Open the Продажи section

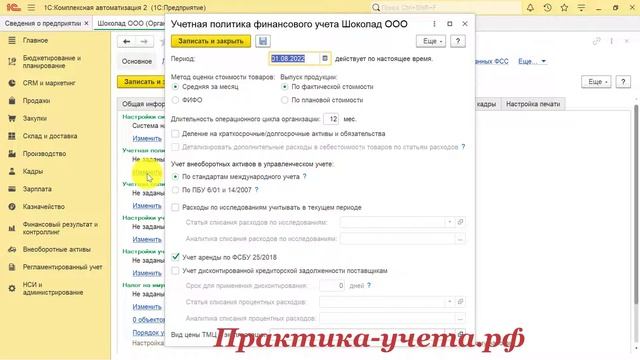(x=36, y=100)
